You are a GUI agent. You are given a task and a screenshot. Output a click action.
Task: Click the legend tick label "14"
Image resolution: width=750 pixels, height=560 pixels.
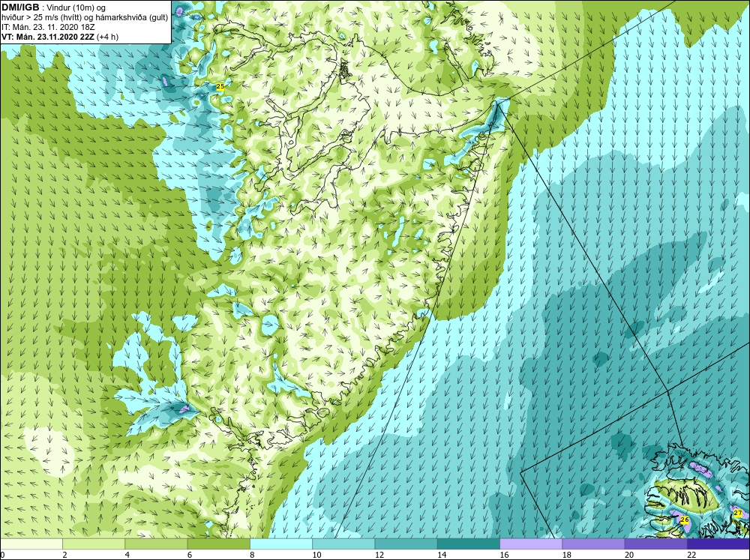coord(442,555)
